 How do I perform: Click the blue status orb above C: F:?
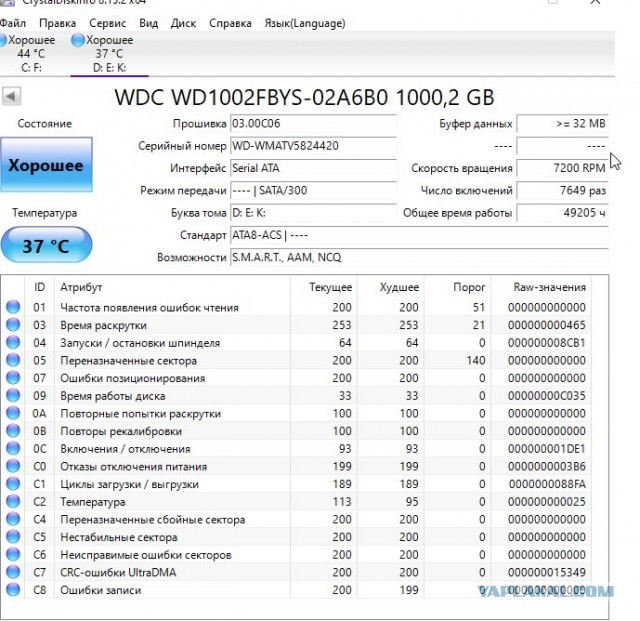point(2,40)
